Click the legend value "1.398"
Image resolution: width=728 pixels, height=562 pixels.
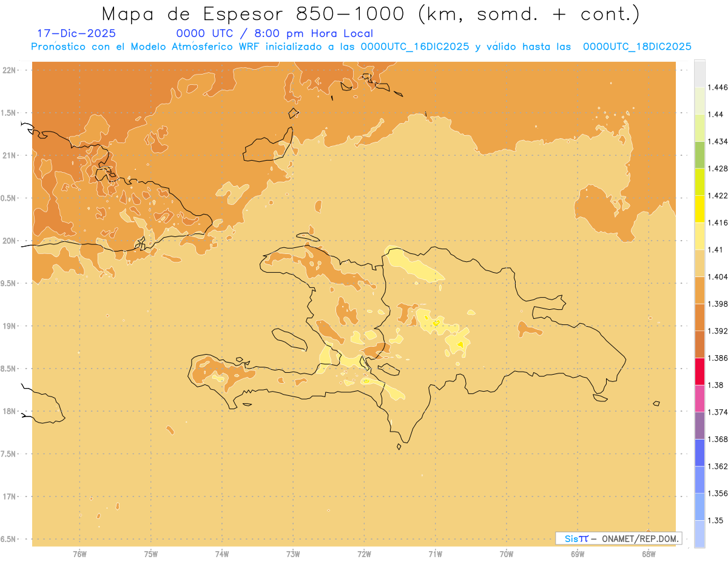[x=718, y=304]
